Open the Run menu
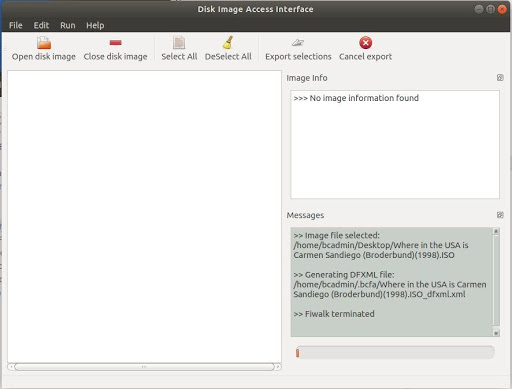Image resolution: width=512 pixels, height=389 pixels. point(68,25)
